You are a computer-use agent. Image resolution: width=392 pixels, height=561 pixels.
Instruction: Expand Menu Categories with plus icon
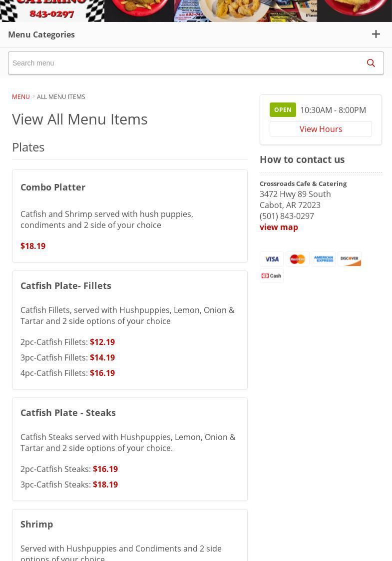coord(376,34)
